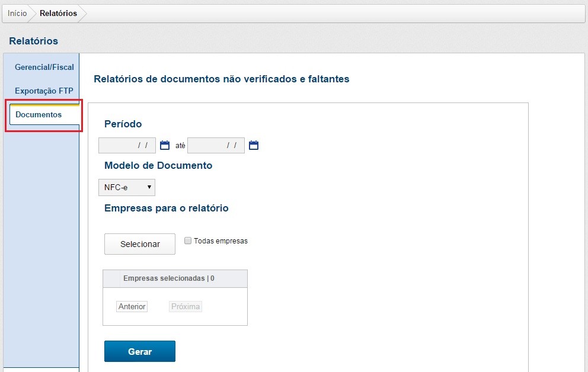
Task: Go to the Próxima page of companies
Action: [186, 307]
